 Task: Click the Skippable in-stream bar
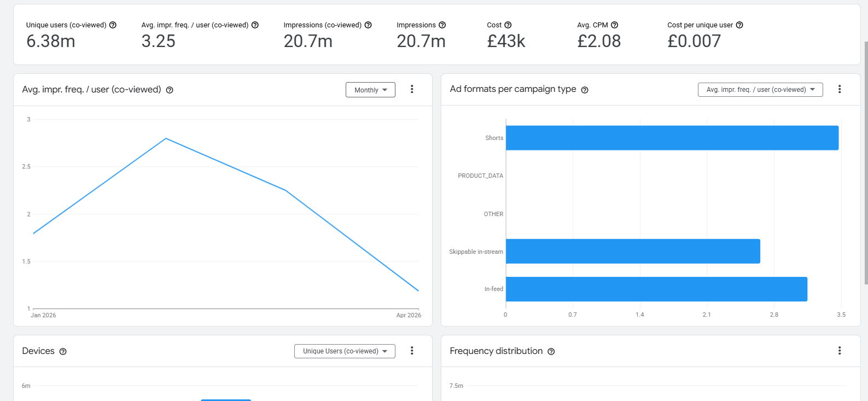tap(633, 251)
